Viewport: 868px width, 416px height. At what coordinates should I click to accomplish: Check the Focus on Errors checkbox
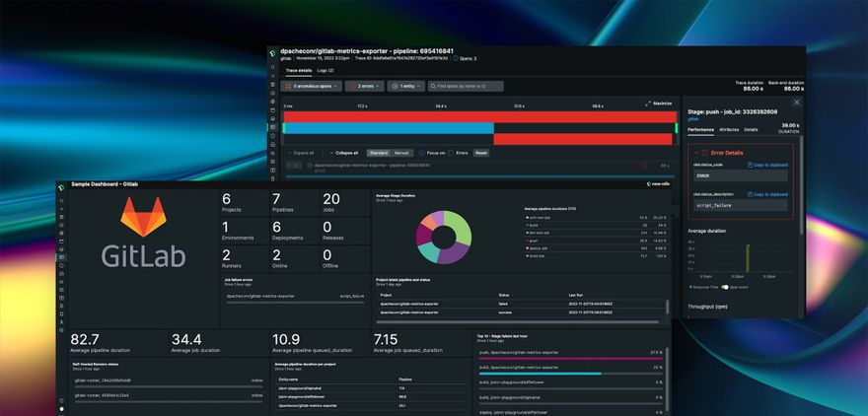tap(451, 153)
